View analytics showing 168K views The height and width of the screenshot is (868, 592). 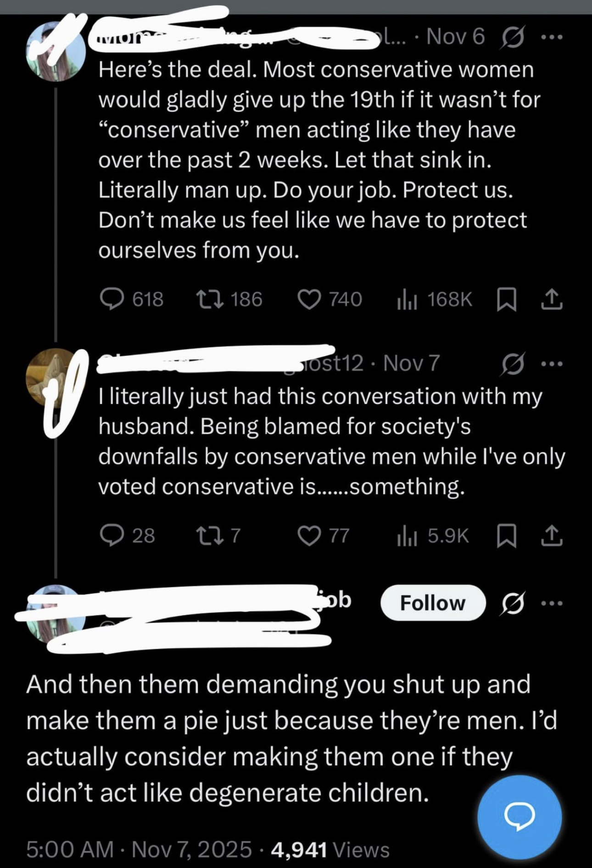click(407, 299)
